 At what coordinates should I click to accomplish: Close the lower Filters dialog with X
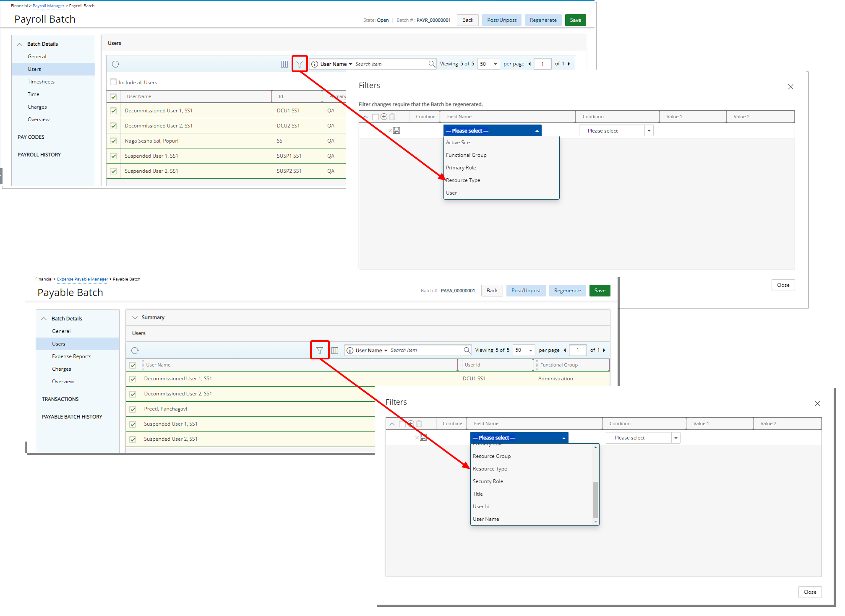[817, 403]
